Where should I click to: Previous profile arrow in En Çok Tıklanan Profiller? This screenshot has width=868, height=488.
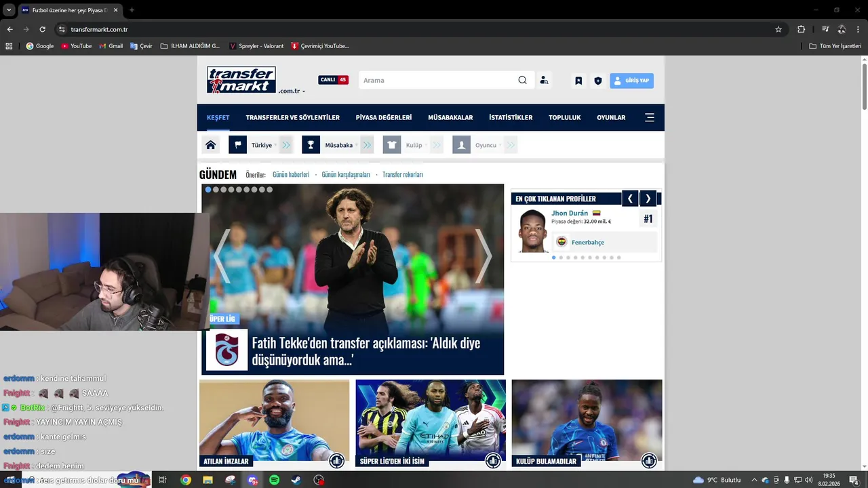tap(630, 199)
